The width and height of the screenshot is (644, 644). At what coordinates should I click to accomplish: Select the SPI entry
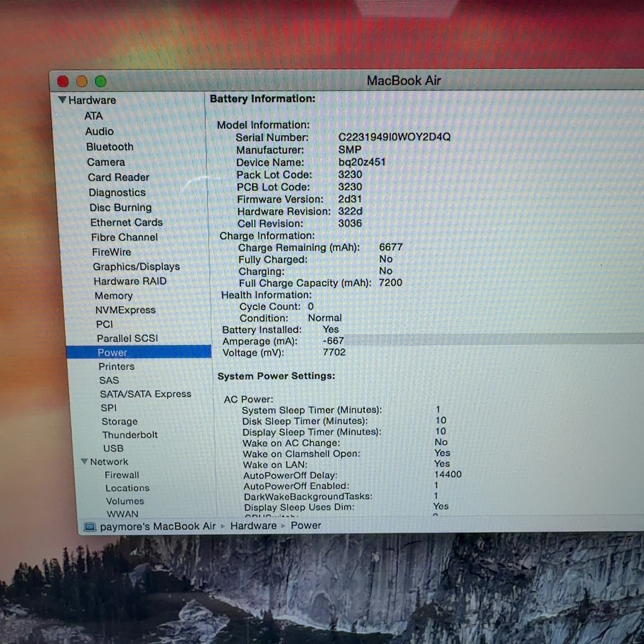tap(108, 408)
